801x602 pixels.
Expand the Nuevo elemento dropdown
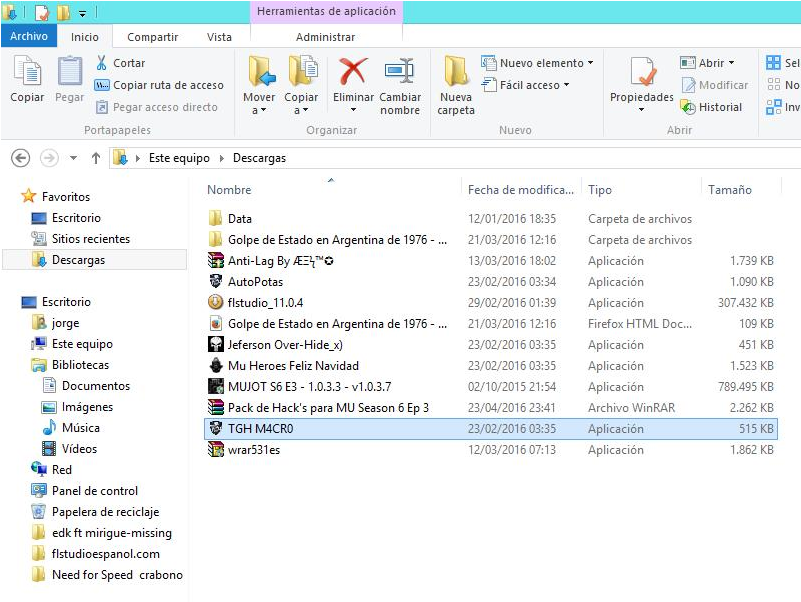click(x=590, y=63)
